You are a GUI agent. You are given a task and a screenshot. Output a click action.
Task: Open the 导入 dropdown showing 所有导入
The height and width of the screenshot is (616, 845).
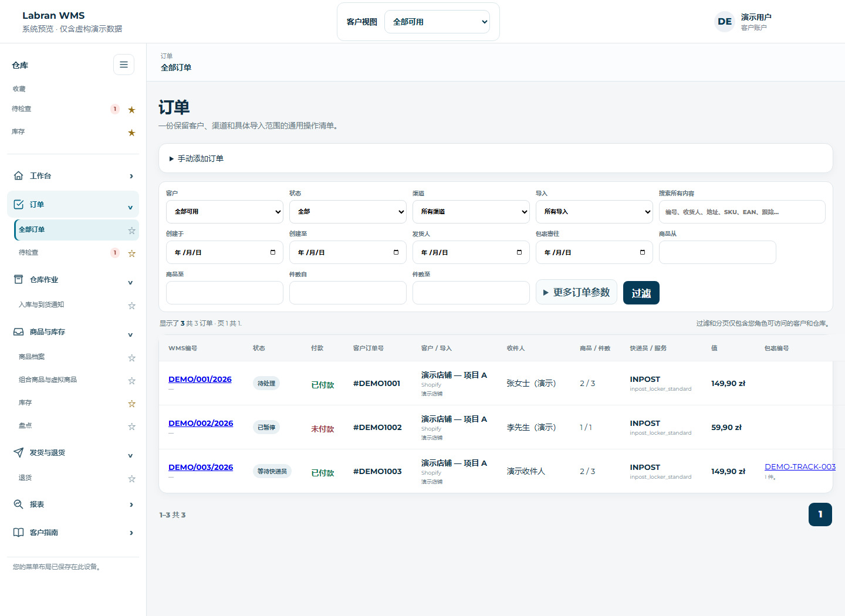tap(594, 212)
